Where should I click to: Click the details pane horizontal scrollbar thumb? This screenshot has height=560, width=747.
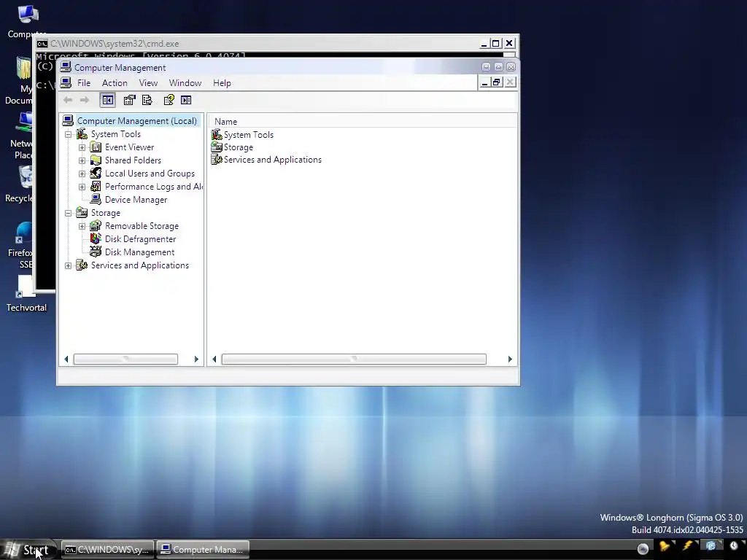tap(354, 359)
